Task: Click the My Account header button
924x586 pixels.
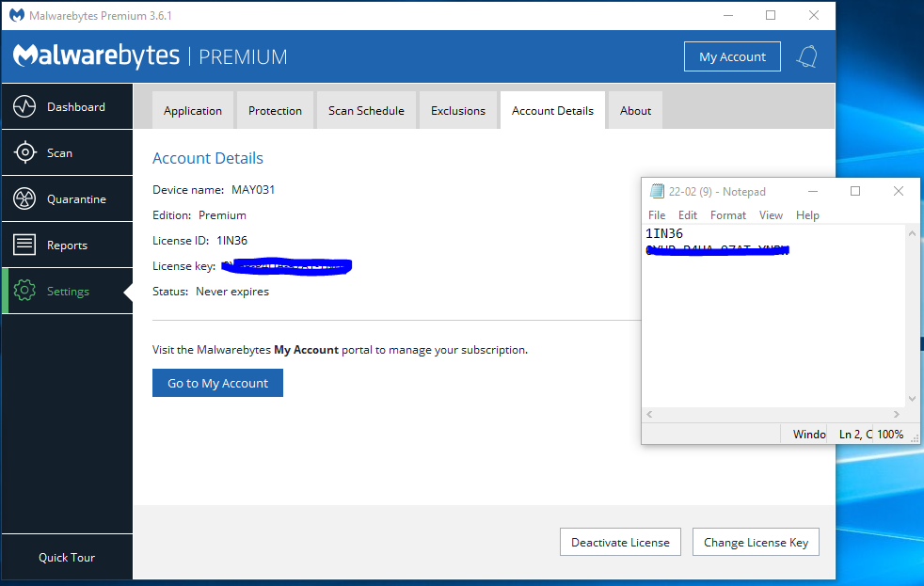Action: pyautogui.click(x=732, y=56)
